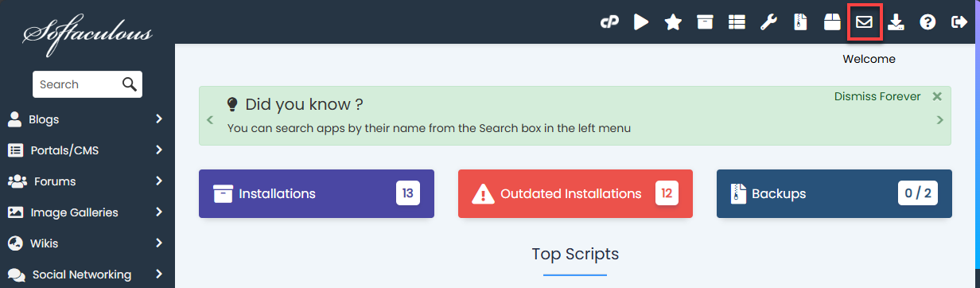980x288 pixels.
Task: Open the box package icon in top bar
Action: [832, 22]
